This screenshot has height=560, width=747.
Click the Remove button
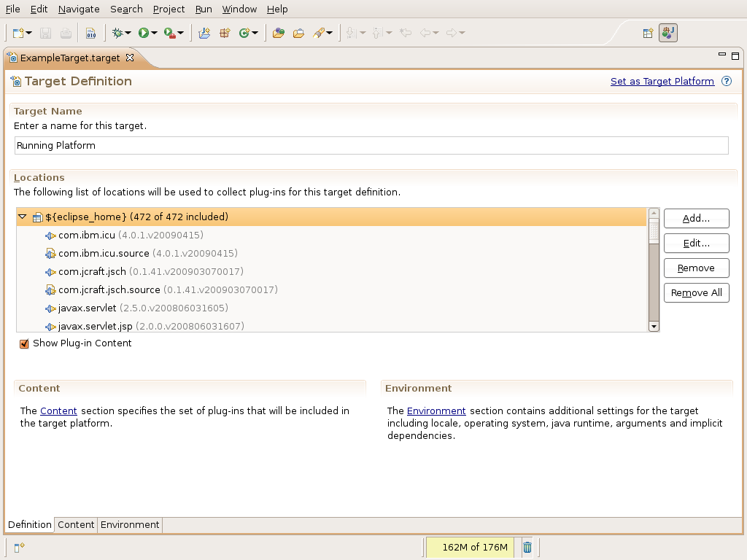[696, 268]
